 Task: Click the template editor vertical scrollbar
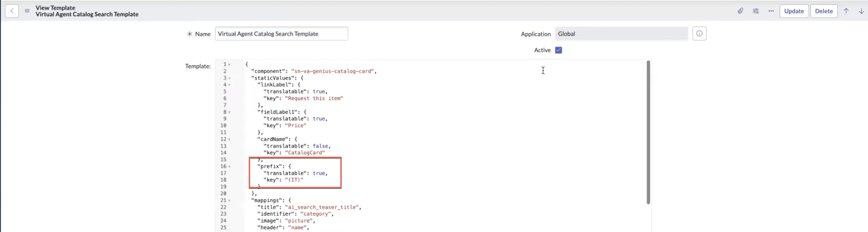click(648, 132)
